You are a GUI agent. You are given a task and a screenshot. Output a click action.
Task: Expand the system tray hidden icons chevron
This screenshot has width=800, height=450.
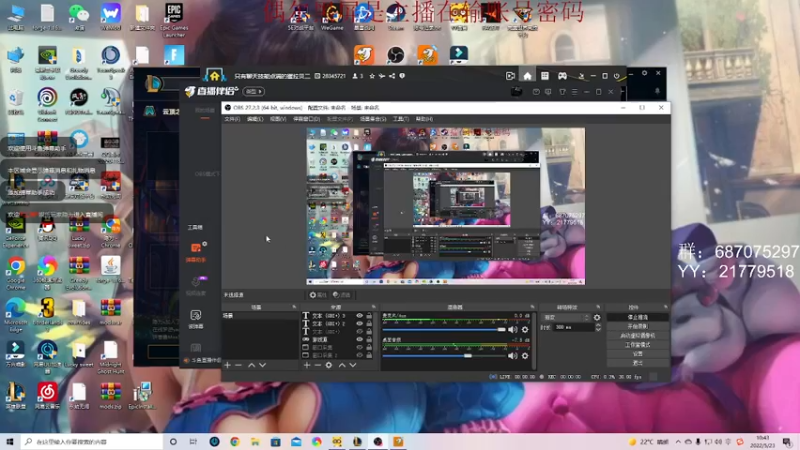pyautogui.click(x=678, y=442)
